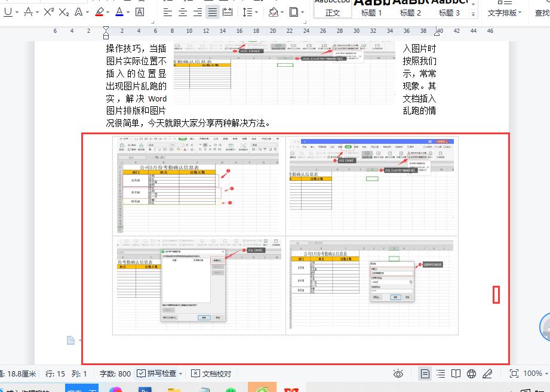Click the floating document layout icon
This screenshot has width=550, height=392.
pyautogui.click(x=70, y=340)
